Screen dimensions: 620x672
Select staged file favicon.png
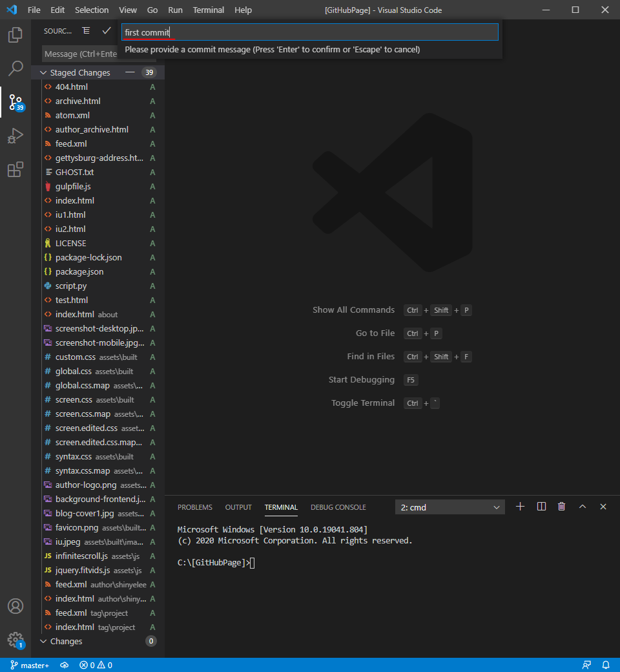[x=77, y=527]
